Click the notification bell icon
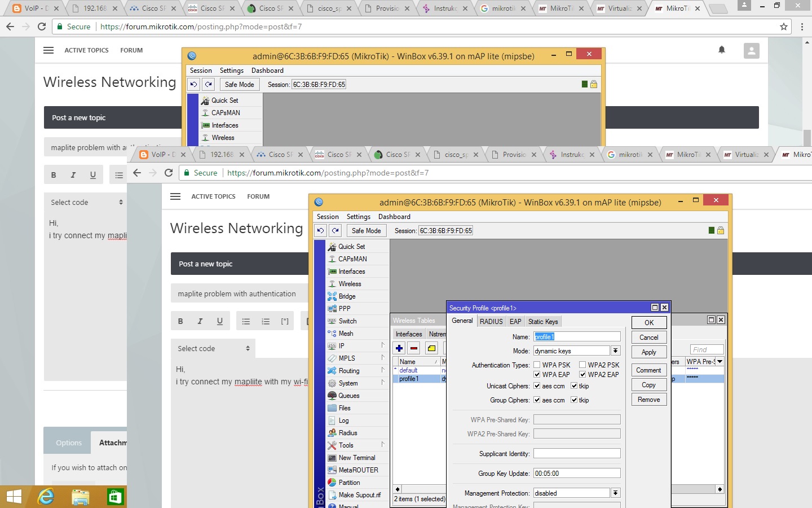Screen dimensions: 812x508 (x=722, y=50)
